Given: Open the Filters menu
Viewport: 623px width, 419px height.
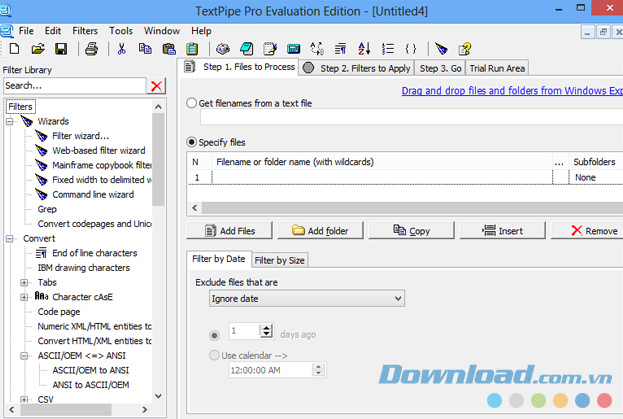Looking at the screenshot, I should (85, 31).
